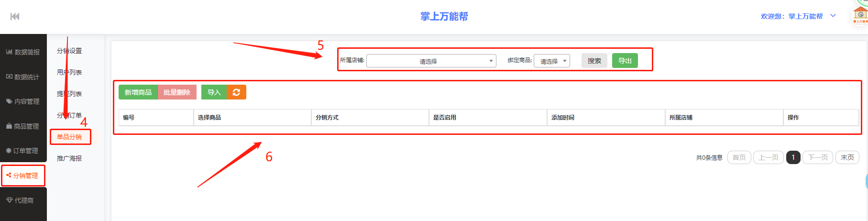Open 内容管理 in the sidebar
The height and width of the screenshot is (221, 868).
pos(23,101)
